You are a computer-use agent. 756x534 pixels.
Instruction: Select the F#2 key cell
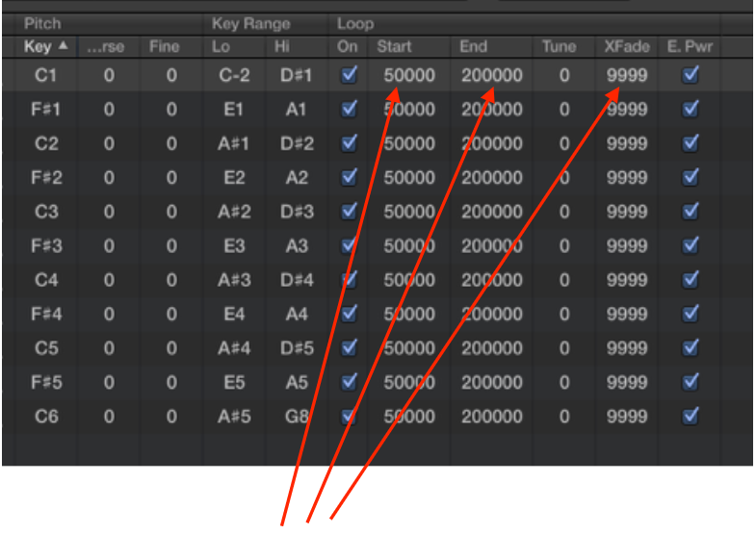click(46, 178)
